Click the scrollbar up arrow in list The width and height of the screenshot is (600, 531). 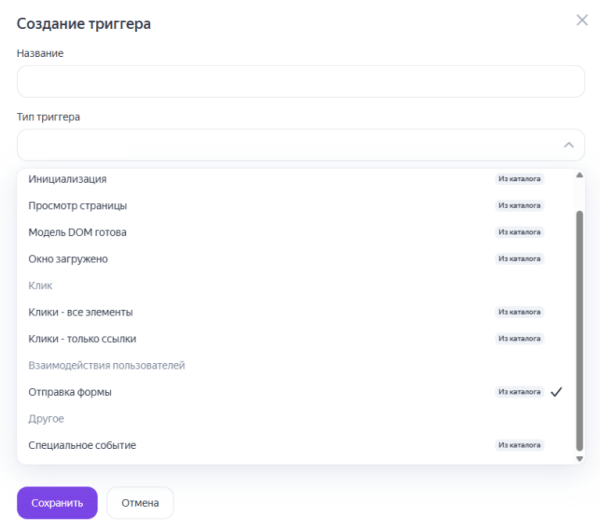pos(579,176)
